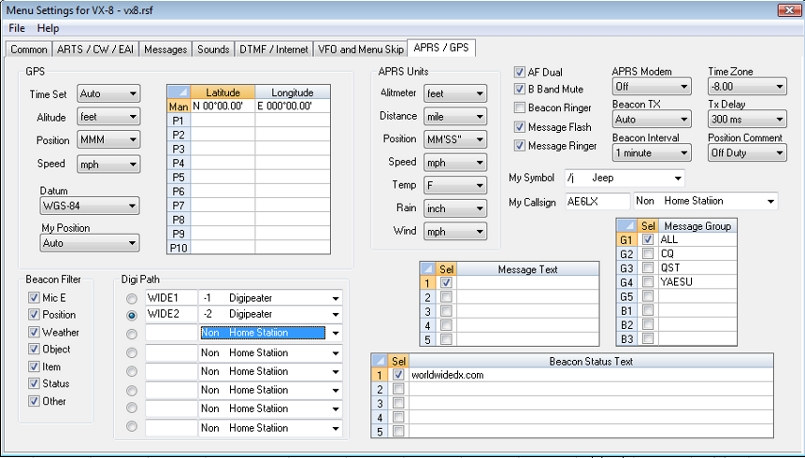Switch to the Messages tab
This screenshot has height=458, width=805.
click(x=167, y=48)
